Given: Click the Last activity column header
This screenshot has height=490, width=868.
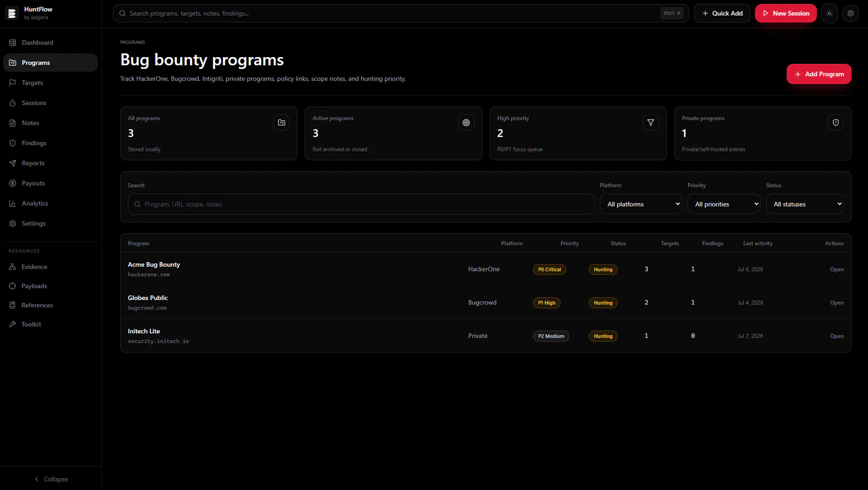Looking at the screenshot, I should pyautogui.click(x=757, y=243).
